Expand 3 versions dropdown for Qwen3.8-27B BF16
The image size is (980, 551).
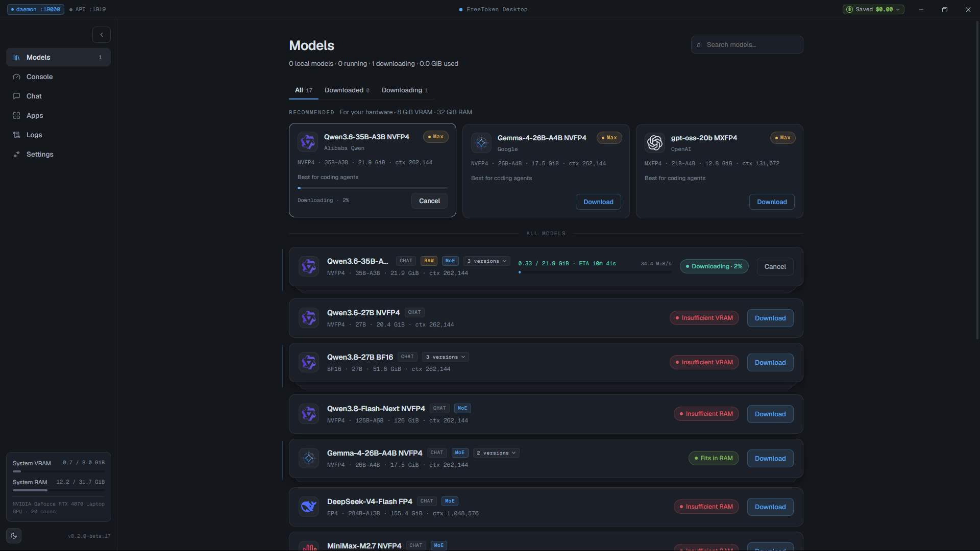click(x=446, y=357)
